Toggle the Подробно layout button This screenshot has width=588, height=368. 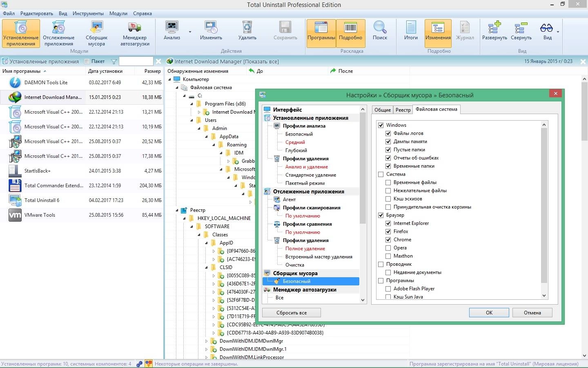point(350,33)
